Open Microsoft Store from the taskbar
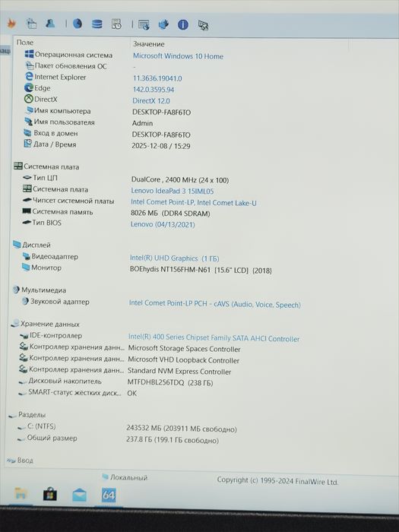Viewport: 399px width, 532px height. (50, 495)
